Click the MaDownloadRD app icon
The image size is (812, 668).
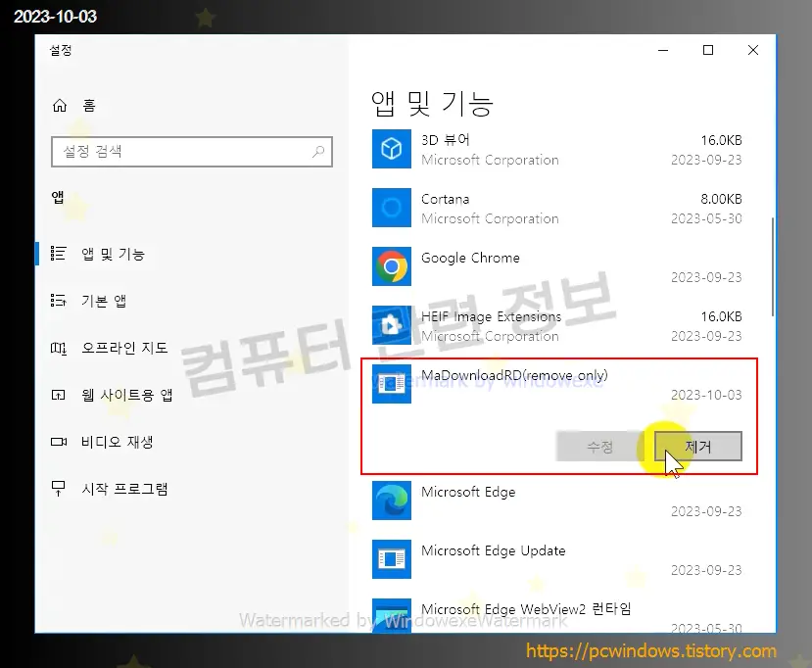[392, 384]
